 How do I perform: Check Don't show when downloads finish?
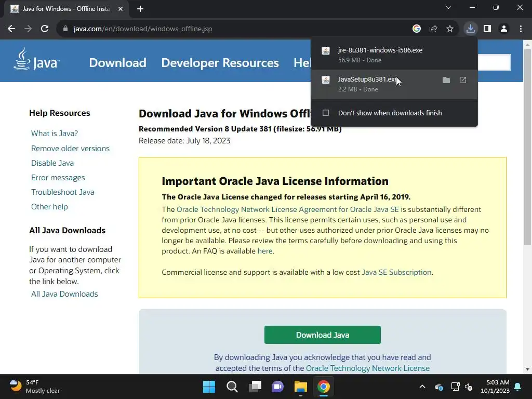coord(326,113)
